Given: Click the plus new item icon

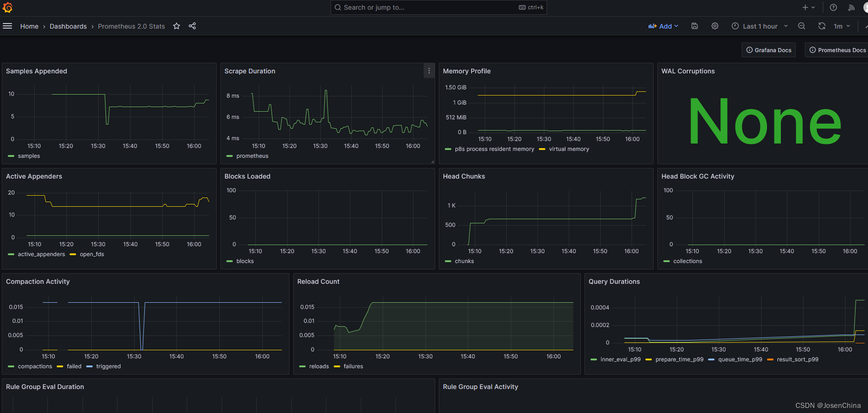Looking at the screenshot, I should [x=805, y=7].
